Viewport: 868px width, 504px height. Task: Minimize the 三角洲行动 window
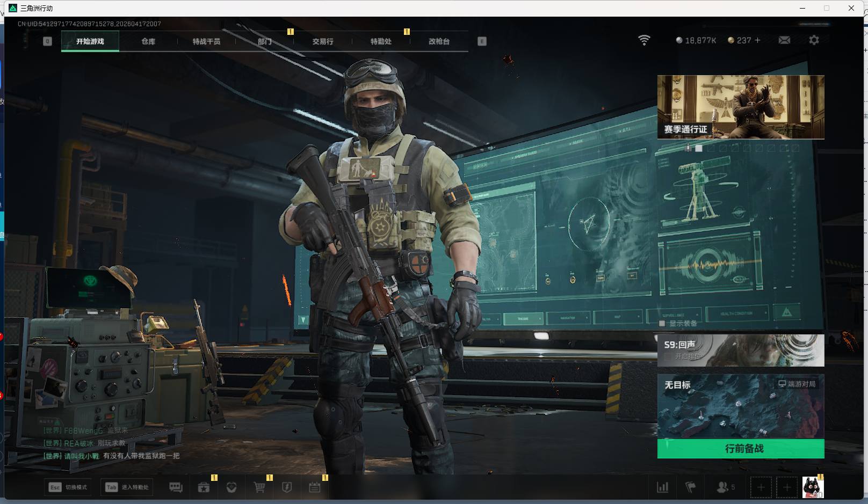click(x=803, y=8)
